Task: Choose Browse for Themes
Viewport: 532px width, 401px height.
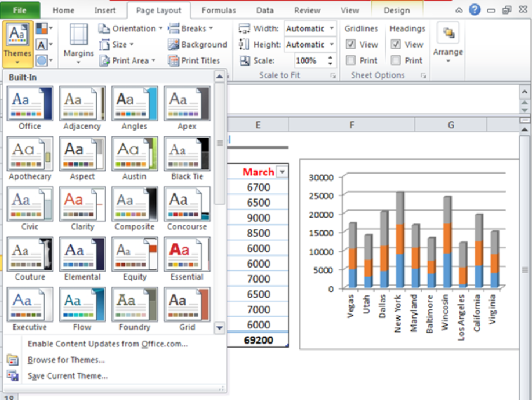Action: 67,360
